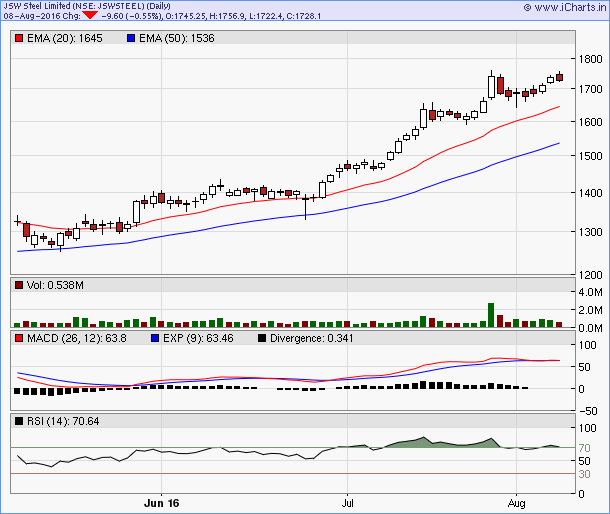Click the change value '-9.60 (-0.55%)'
This screenshot has height=514, width=610.
click(x=131, y=16)
